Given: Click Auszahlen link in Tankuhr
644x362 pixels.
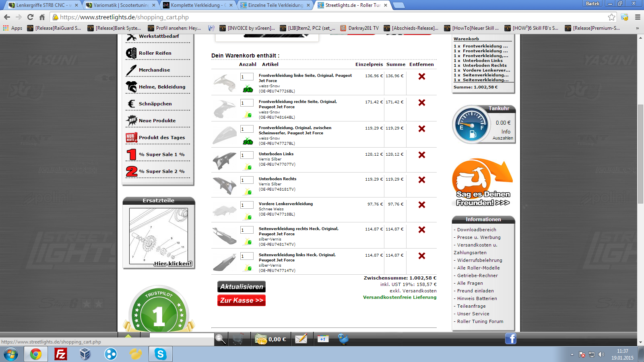Looking at the screenshot, I should [503, 138].
